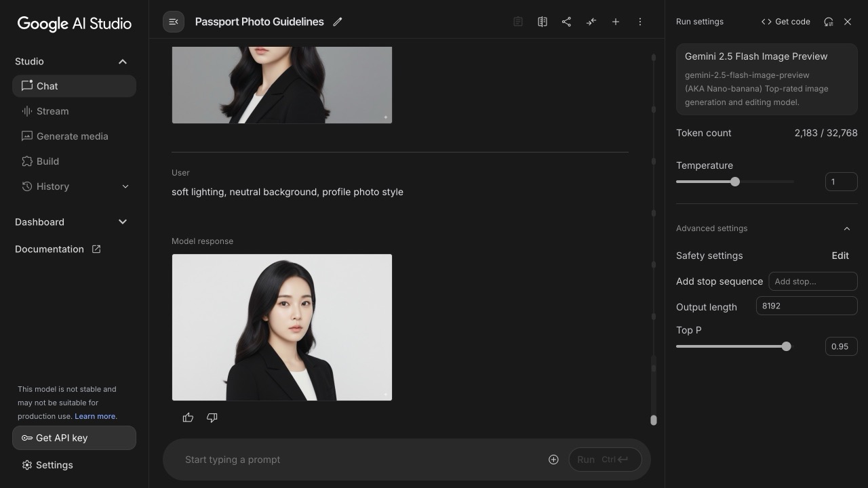The width and height of the screenshot is (868, 488).
Task: Click the Top P slider handle
Action: pyautogui.click(x=787, y=346)
